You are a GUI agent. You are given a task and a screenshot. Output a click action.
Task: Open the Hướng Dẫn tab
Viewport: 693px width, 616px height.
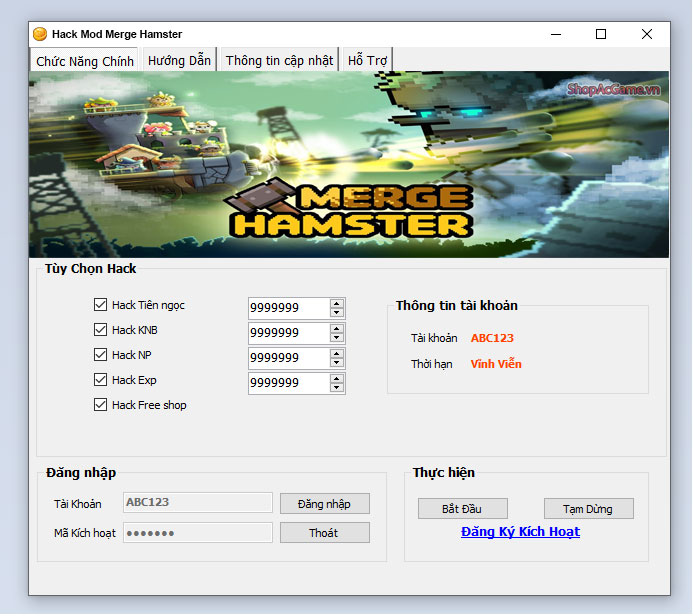coord(179,60)
